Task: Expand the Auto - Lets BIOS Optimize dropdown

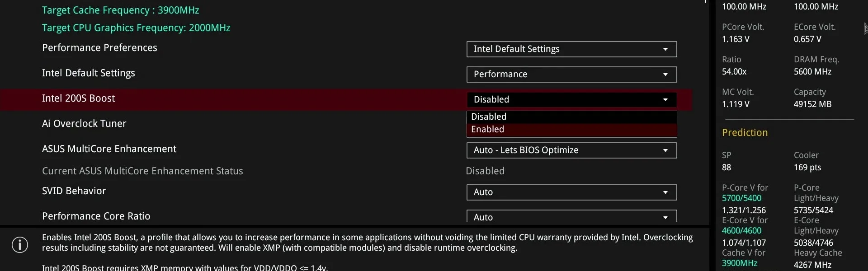Action: [x=571, y=150]
